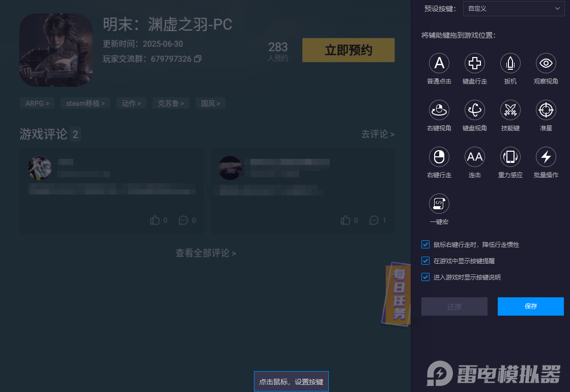The image size is (570, 392).
Task: Disable 在游戏中显示按键提醒 option
Action: click(x=425, y=261)
